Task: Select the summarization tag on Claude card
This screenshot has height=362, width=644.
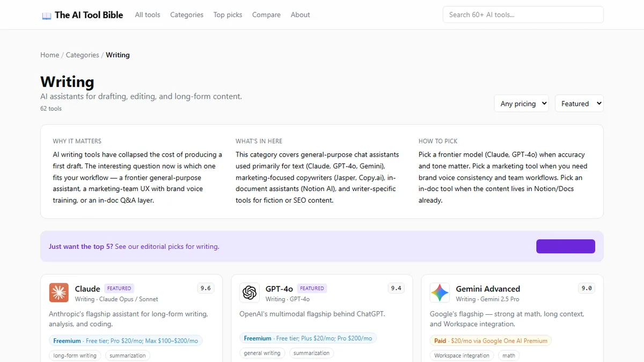Action: tap(128, 356)
